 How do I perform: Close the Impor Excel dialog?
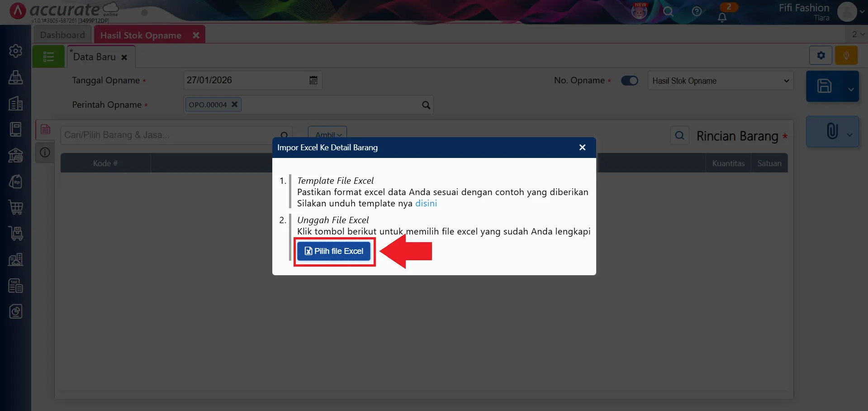click(582, 148)
